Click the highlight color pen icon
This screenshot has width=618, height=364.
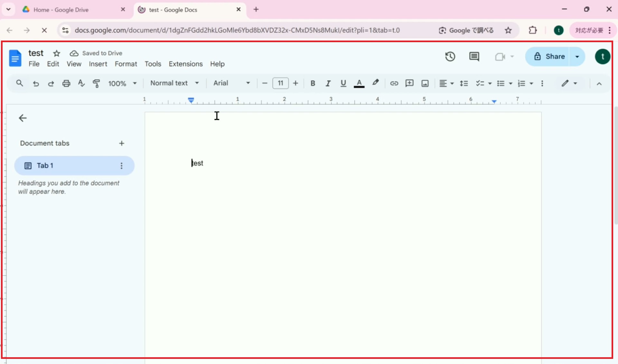[375, 83]
